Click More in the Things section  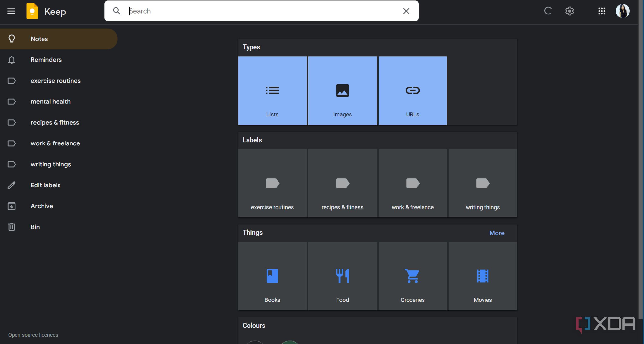pos(497,233)
